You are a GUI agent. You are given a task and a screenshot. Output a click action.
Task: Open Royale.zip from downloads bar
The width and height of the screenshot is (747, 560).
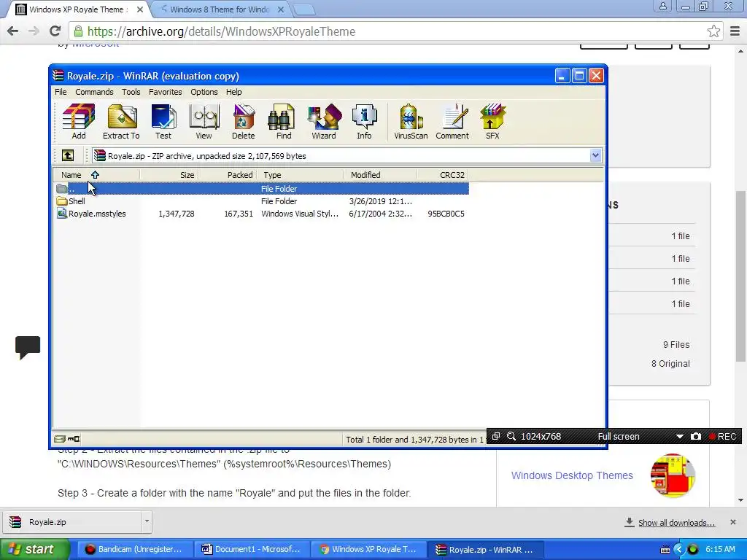(x=74, y=522)
